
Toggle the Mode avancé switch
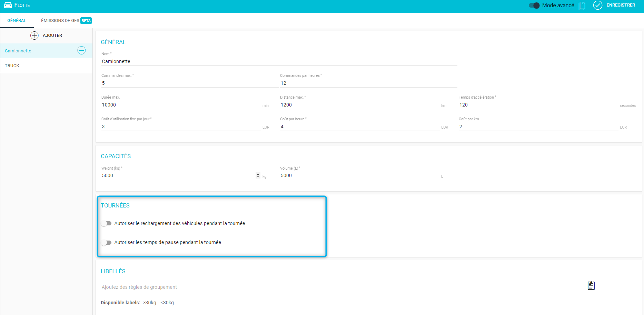534,6
